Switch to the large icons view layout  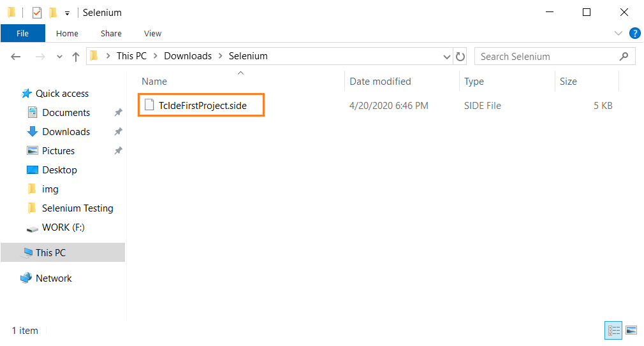(631, 331)
